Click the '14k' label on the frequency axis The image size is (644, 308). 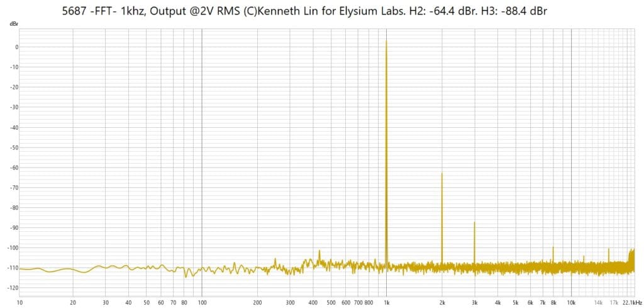(599, 303)
